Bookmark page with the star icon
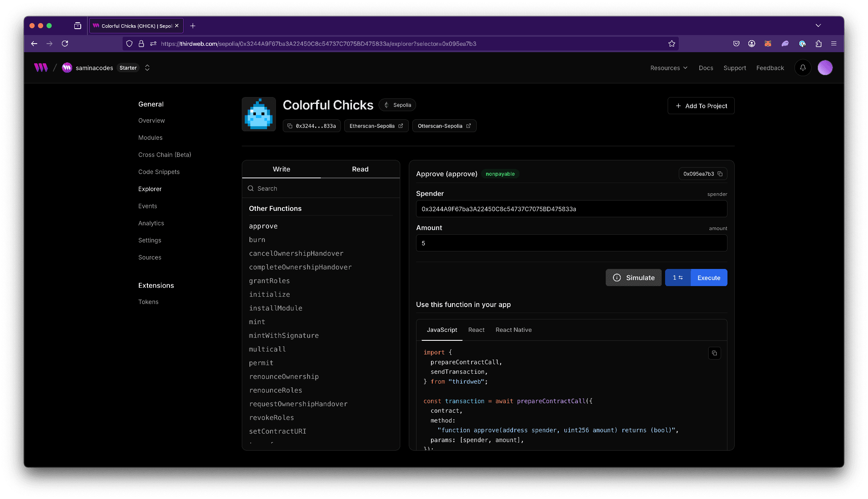Image resolution: width=868 pixels, height=499 pixels. (x=672, y=44)
